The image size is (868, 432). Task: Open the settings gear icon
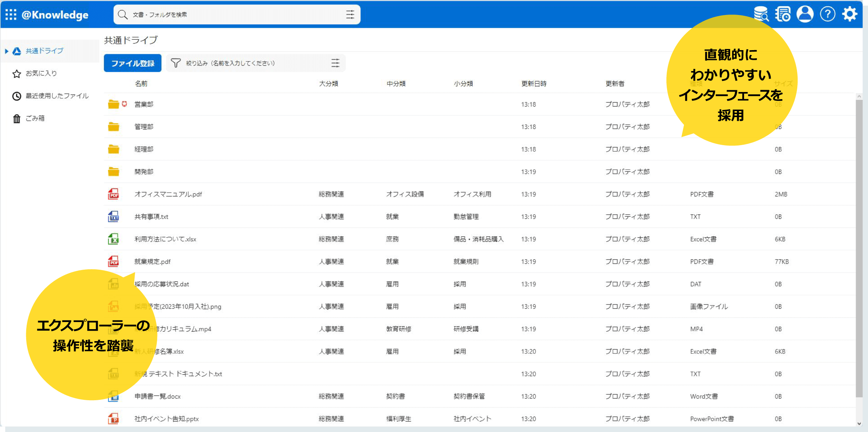pos(850,14)
